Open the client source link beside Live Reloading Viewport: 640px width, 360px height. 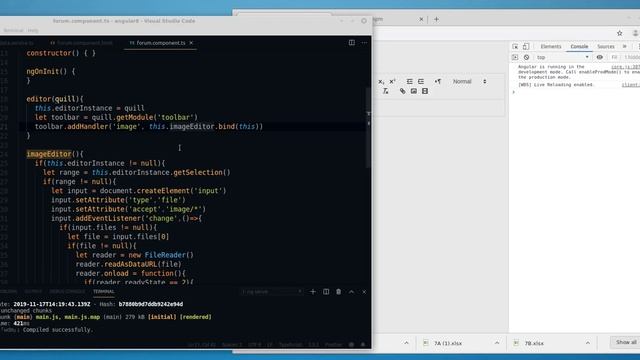(631, 85)
